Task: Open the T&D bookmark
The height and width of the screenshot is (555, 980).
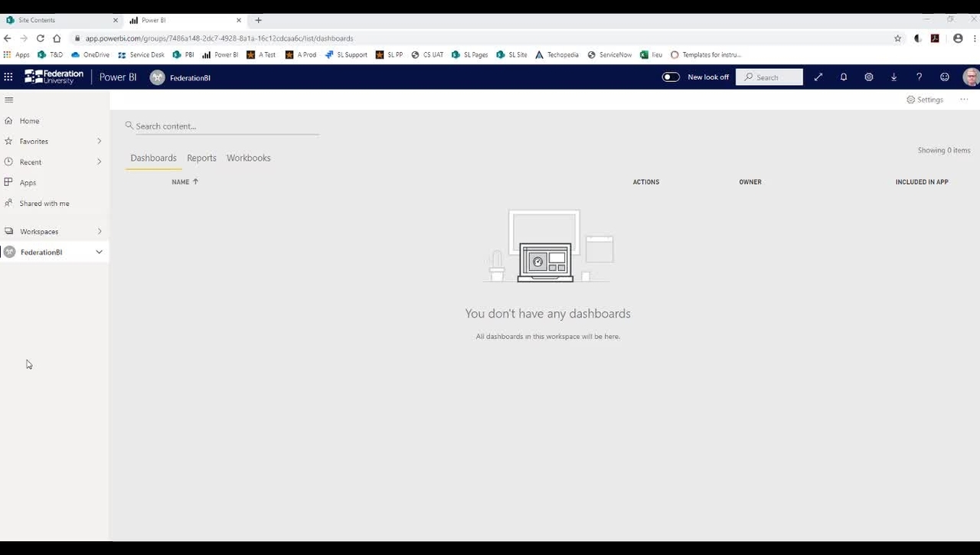Action: click(51, 55)
